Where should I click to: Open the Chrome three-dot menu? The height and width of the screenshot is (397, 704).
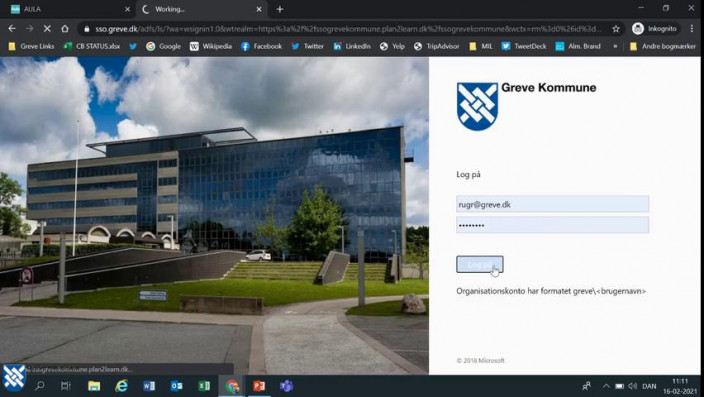(x=691, y=29)
